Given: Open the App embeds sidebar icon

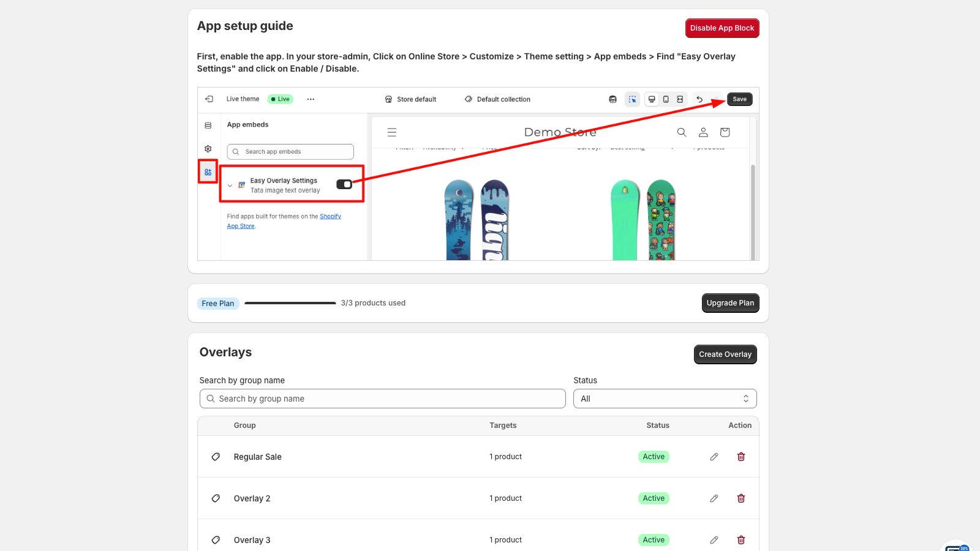Looking at the screenshot, I should pyautogui.click(x=208, y=172).
